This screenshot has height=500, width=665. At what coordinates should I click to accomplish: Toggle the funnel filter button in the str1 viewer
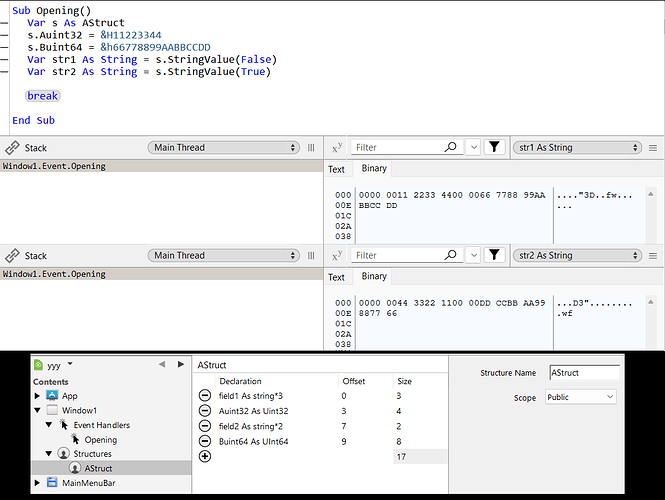coord(494,147)
